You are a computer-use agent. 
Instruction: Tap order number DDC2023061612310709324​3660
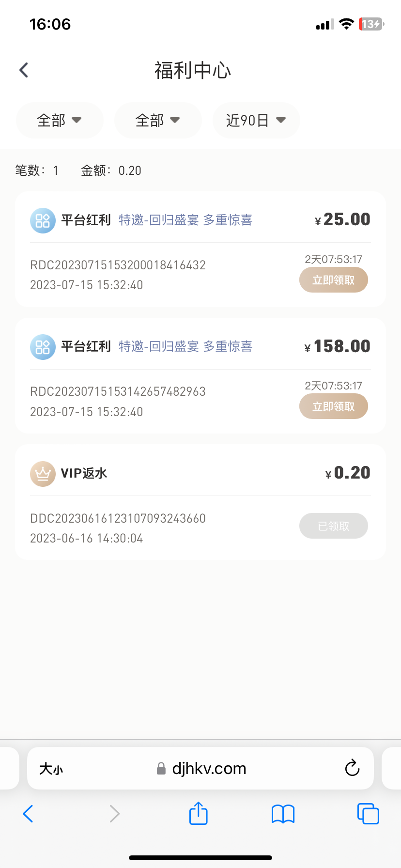(x=118, y=518)
